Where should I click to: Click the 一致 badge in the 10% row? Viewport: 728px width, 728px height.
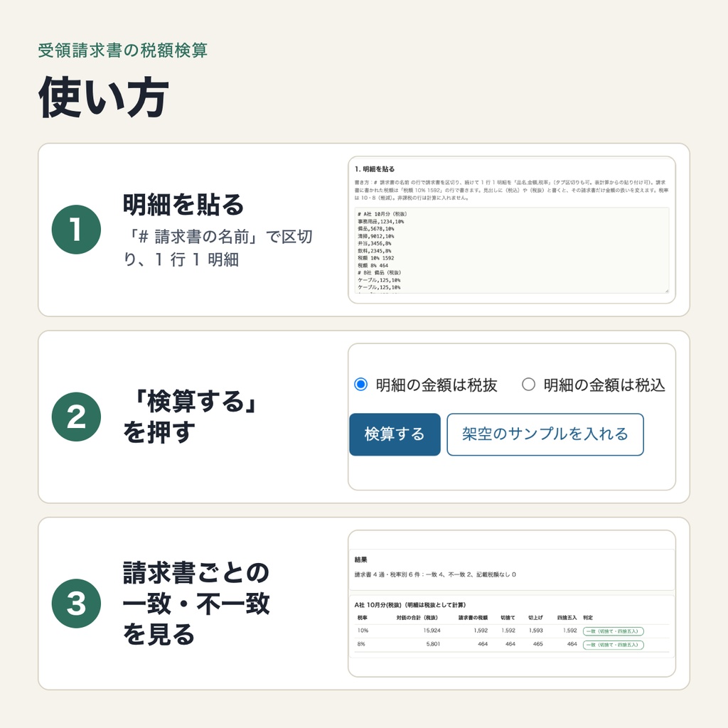[614, 631]
